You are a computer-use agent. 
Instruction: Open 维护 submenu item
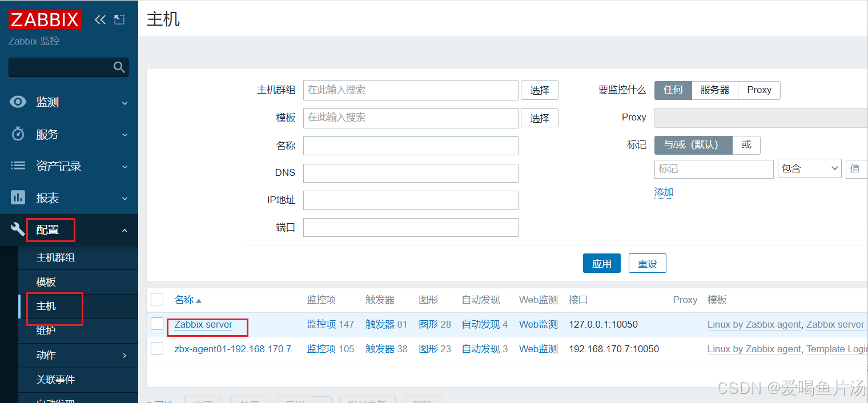(46, 331)
